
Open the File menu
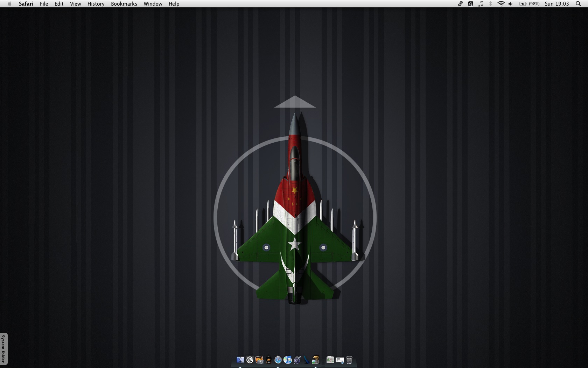coord(44,4)
